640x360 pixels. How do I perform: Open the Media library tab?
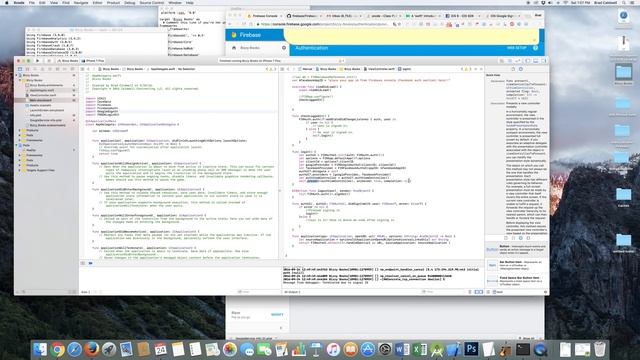click(x=528, y=238)
